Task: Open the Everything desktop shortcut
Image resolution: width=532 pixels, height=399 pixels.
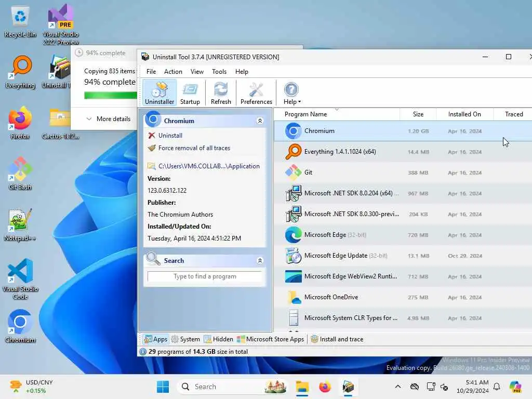Action: point(20,72)
